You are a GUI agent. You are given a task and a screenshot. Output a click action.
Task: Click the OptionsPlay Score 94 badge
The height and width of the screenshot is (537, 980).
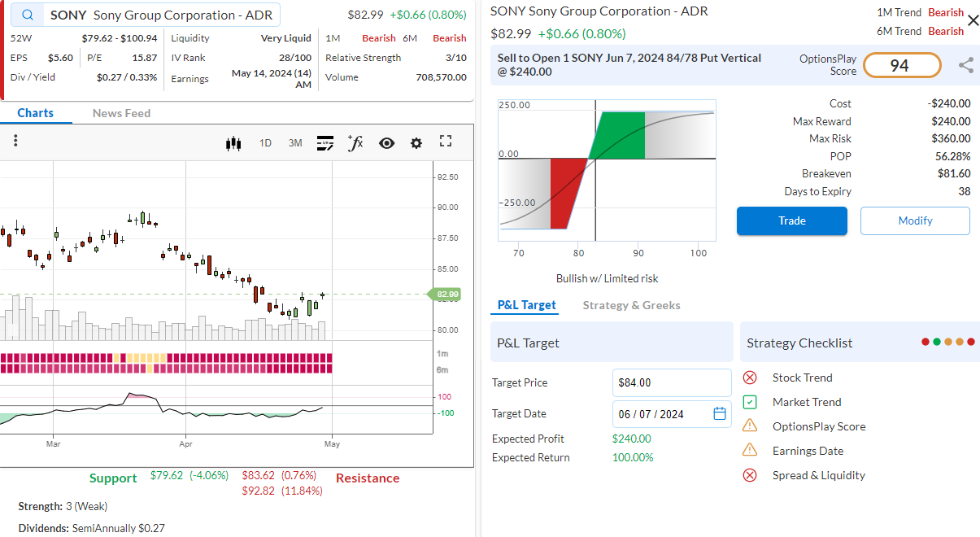901,65
